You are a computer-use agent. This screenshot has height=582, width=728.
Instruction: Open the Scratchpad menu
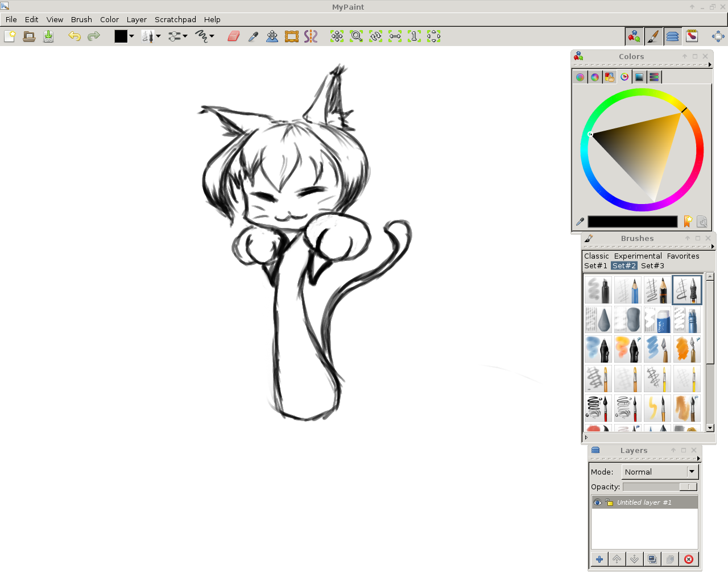pos(175,19)
